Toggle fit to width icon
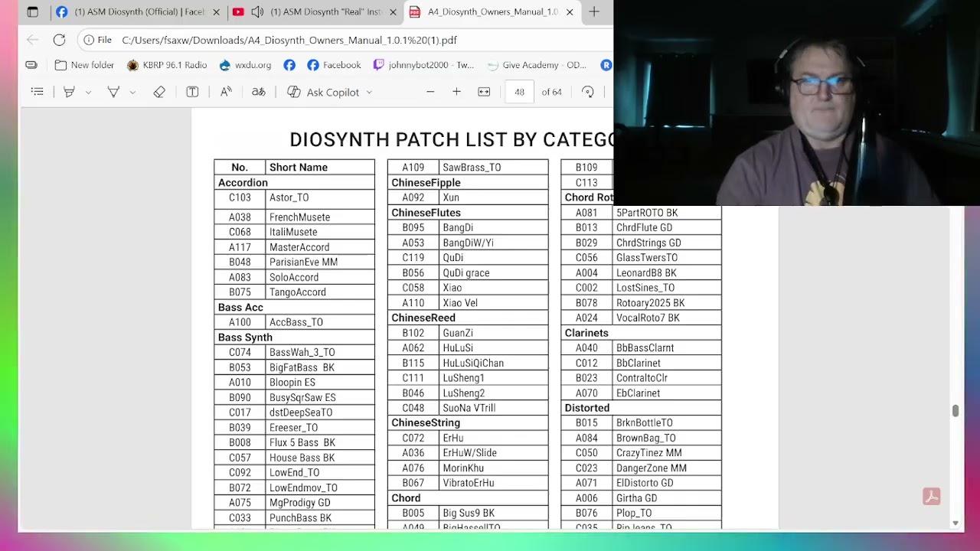The width and height of the screenshot is (980, 551). pos(484,92)
